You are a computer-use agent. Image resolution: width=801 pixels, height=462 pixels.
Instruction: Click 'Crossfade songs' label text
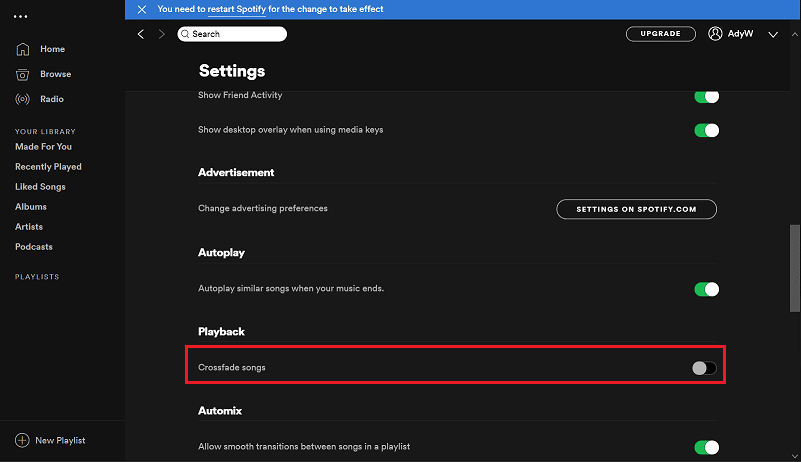coord(231,367)
